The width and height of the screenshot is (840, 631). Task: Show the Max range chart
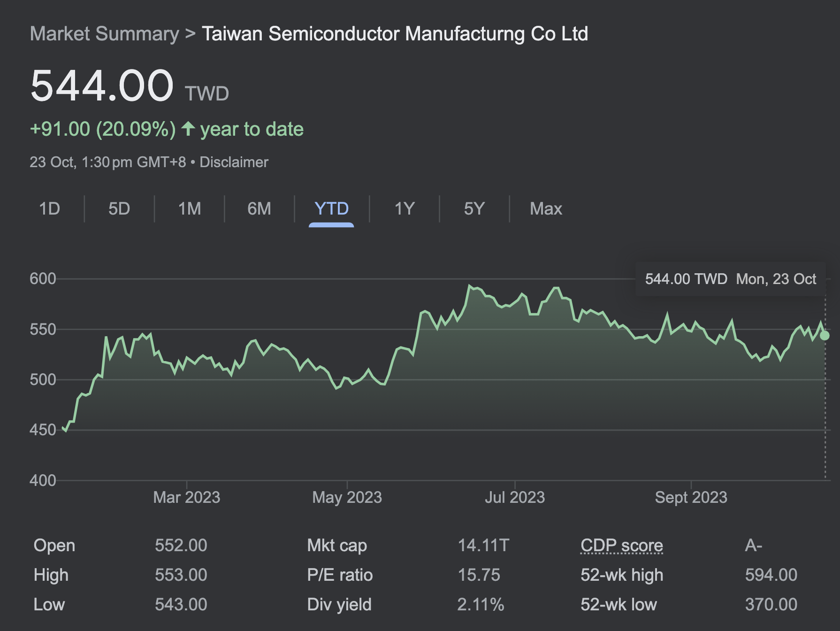point(546,208)
